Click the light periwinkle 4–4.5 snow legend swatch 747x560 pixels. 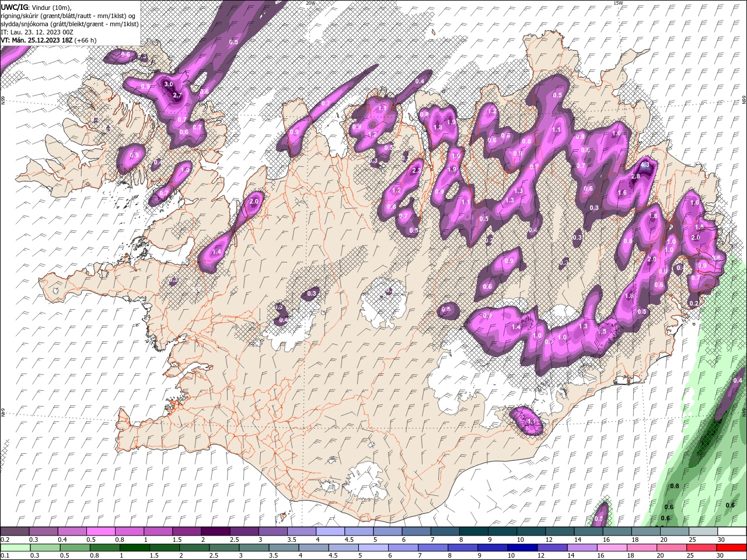pyautogui.click(x=330, y=531)
